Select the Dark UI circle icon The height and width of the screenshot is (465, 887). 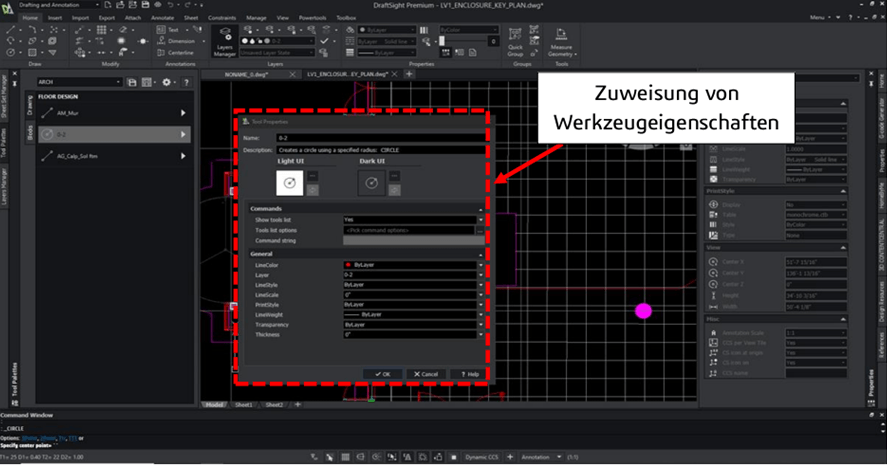[372, 182]
